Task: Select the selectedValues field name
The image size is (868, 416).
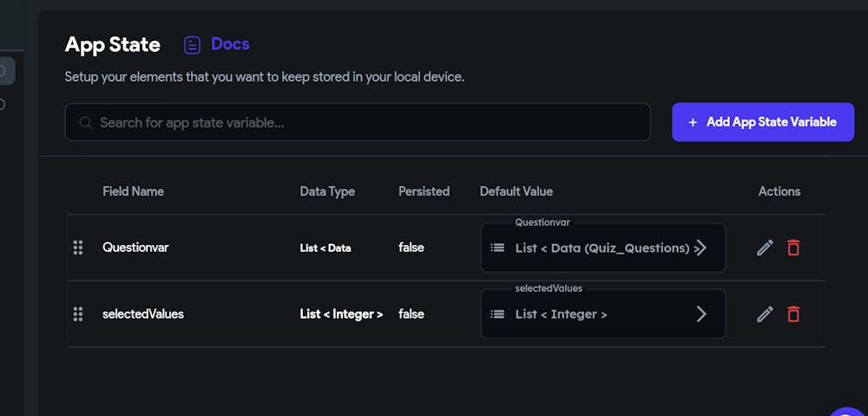Action: [x=143, y=314]
